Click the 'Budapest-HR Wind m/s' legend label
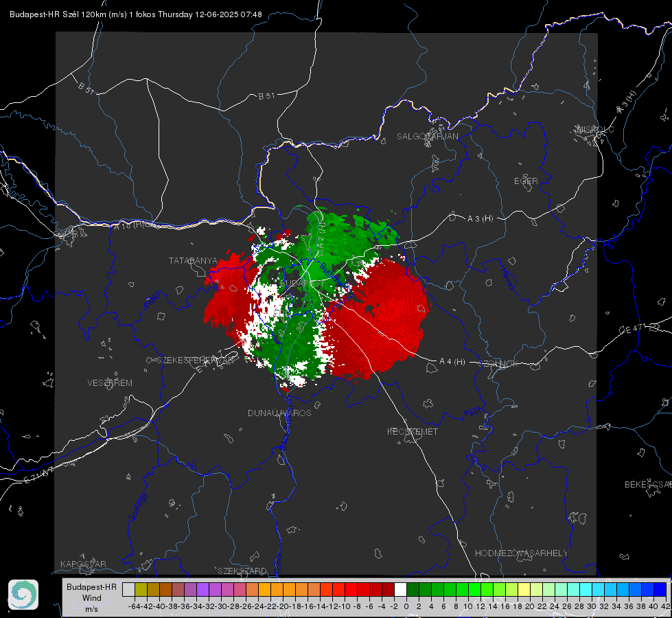The height and width of the screenshot is (618, 672). pyautogui.click(x=92, y=597)
